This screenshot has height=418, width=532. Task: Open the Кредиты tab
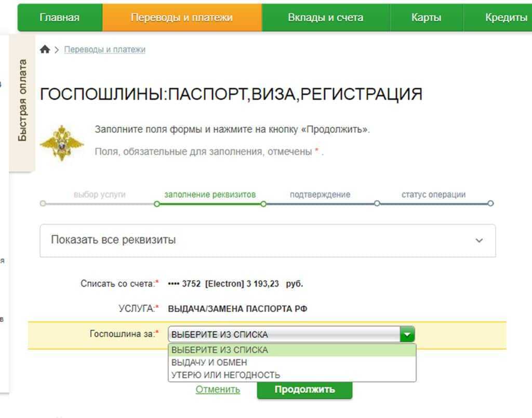[x=506, y=18]
